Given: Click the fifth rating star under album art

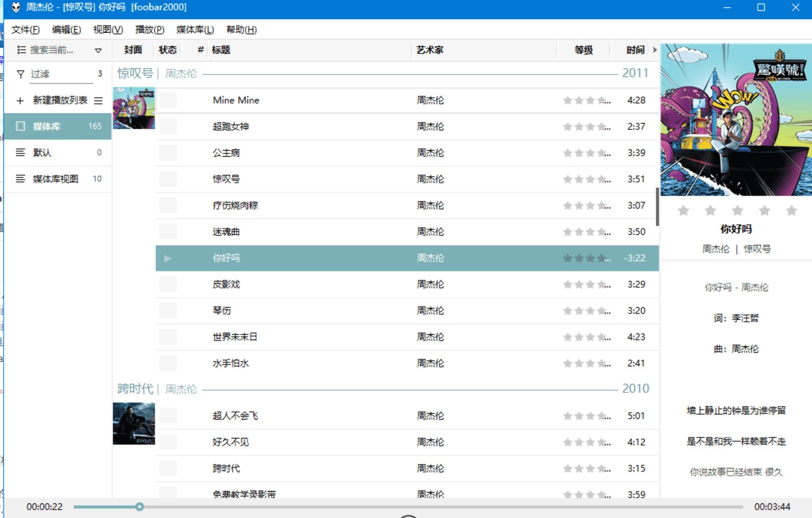Looking at the screenshot, I should [x=791, y=210].
